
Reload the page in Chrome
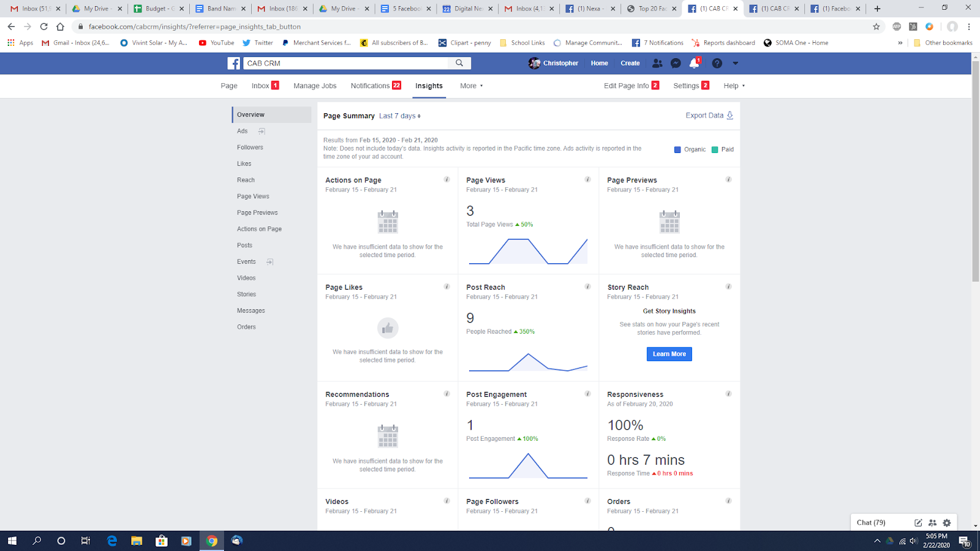[43, 26]
